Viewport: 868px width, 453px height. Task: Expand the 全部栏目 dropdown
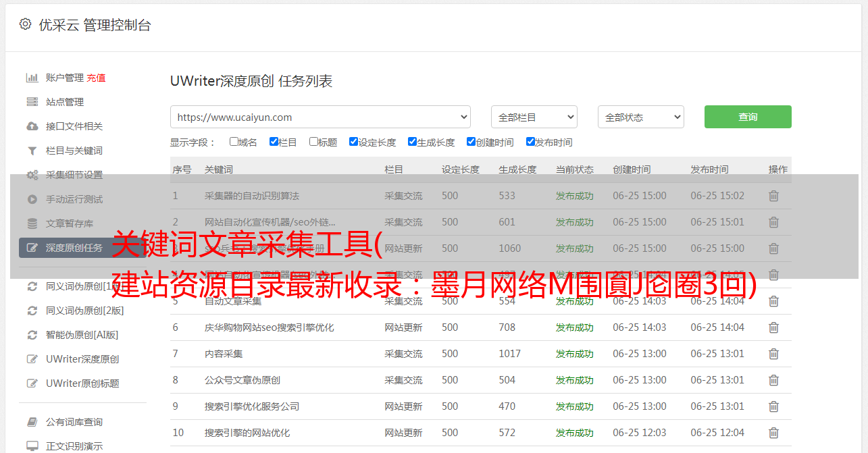click(534, 117)
